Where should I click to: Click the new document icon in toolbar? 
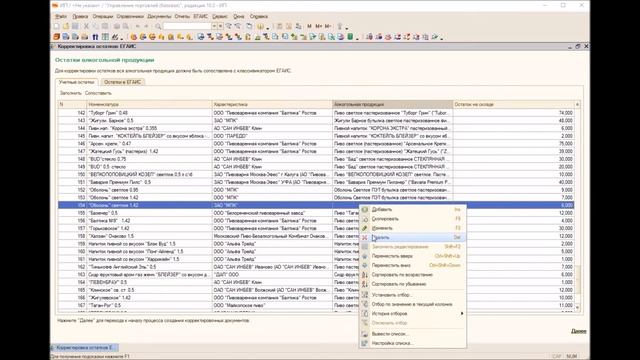(x=57, y=26)
